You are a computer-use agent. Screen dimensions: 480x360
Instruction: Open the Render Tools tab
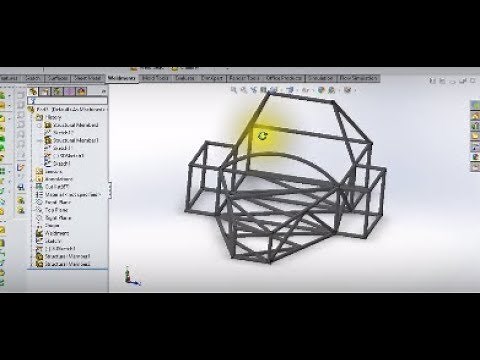(244, 78)
